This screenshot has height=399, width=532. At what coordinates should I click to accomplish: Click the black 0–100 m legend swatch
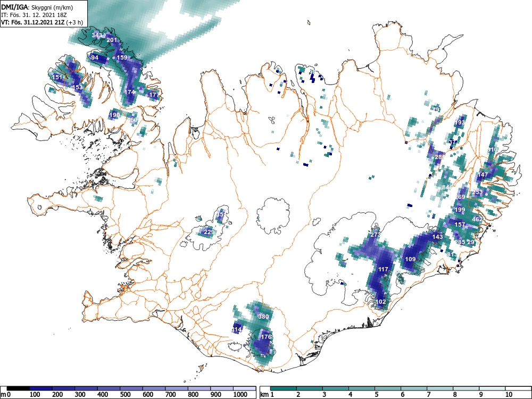click(18, 388)
